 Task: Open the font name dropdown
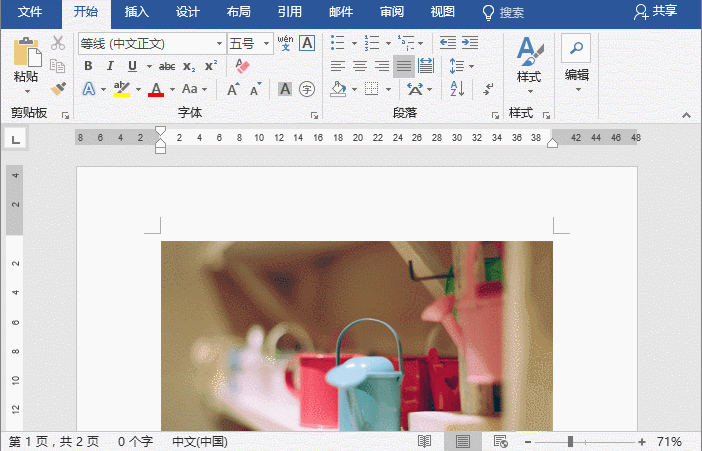pos(219,43)
